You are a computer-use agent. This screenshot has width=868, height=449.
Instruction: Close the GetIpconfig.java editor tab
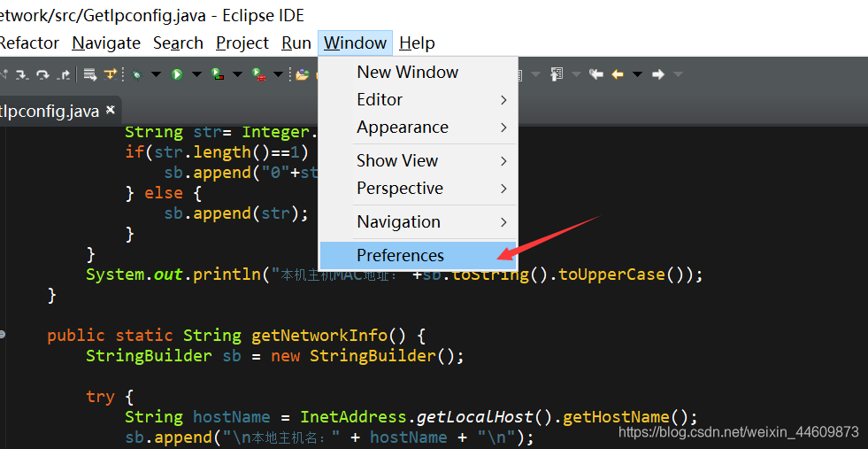pos(111,109)
